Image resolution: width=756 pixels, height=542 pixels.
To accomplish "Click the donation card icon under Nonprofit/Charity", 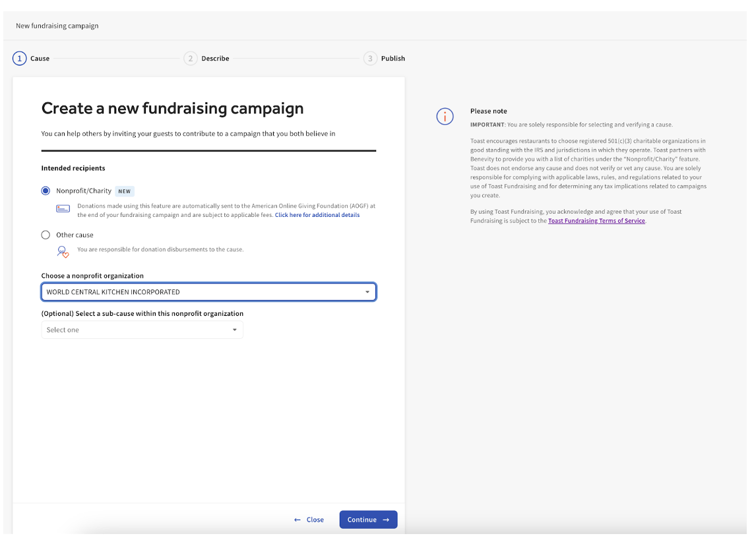I will [x=63, y=209].
